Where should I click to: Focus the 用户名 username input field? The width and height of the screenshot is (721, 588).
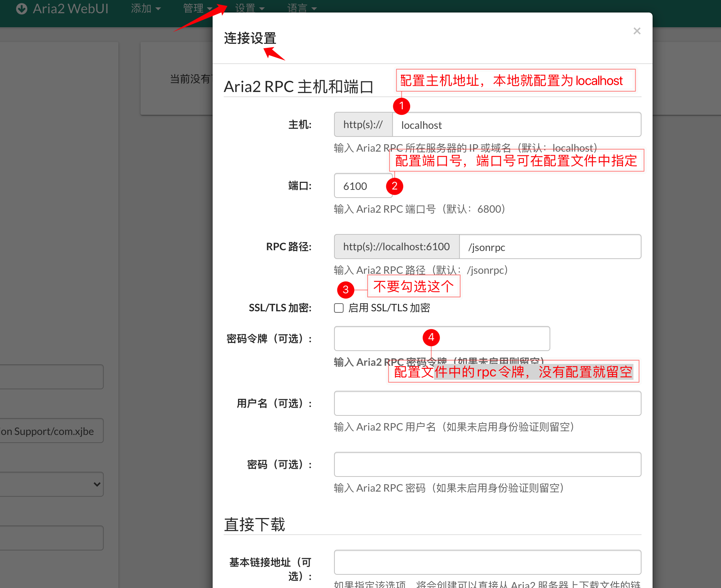click(x=487, y=403)
